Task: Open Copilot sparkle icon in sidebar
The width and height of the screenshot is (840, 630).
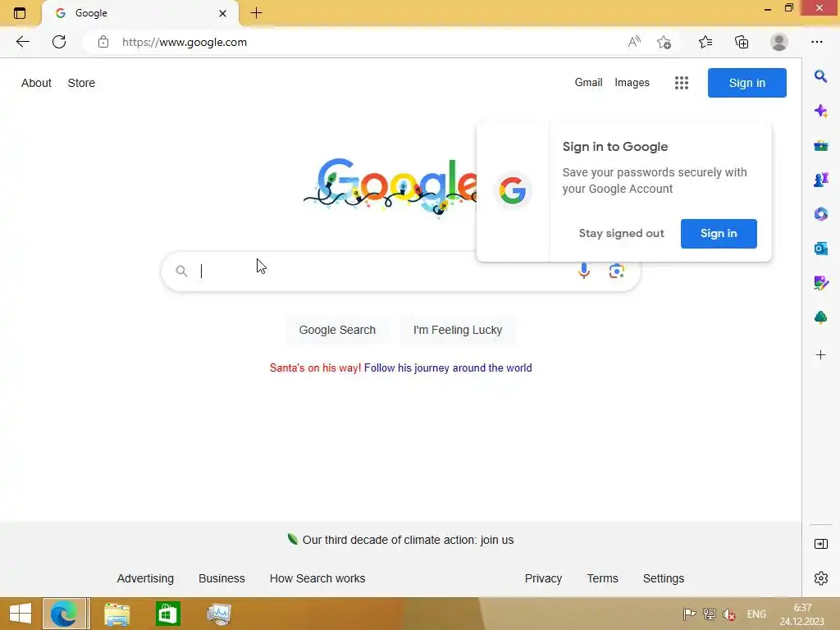Action: click(820, 111)
